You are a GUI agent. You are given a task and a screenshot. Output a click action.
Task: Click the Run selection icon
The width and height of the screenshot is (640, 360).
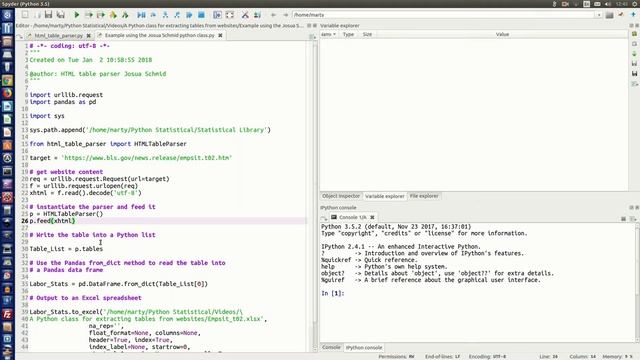coord(113,15)
